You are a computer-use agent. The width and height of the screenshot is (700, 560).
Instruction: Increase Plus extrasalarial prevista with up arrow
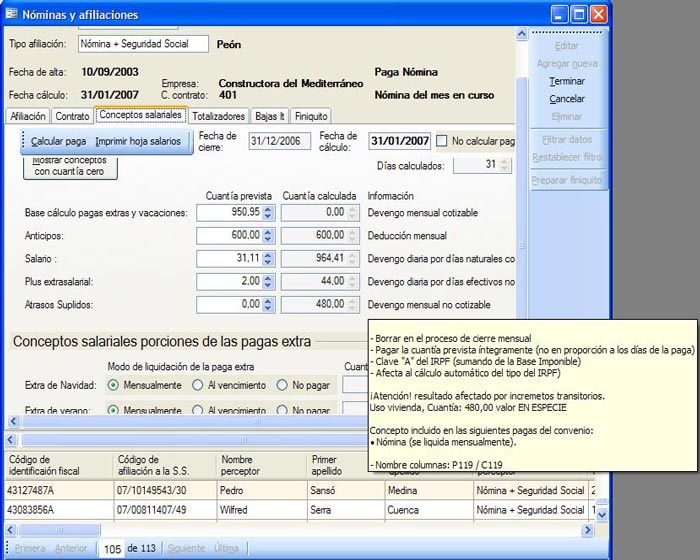point(267,277)
